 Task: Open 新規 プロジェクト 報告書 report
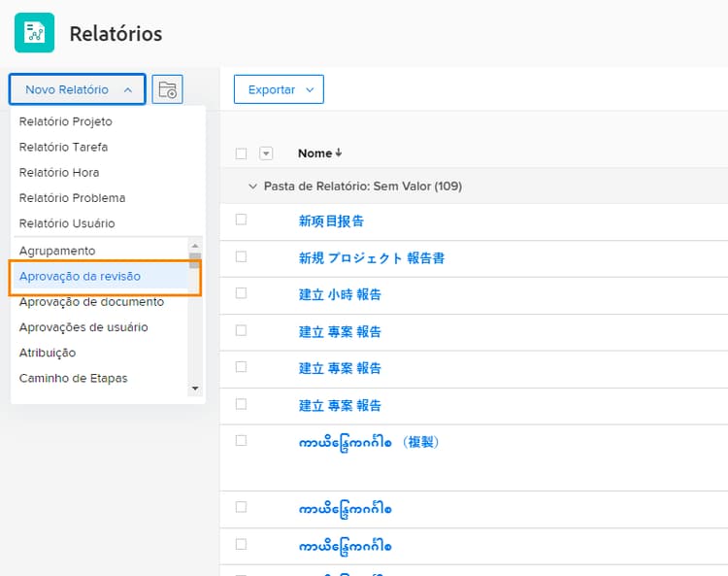point(372,257)
